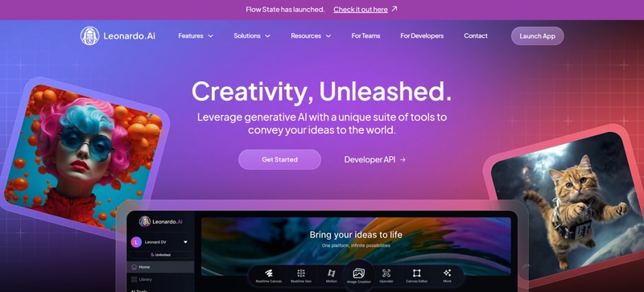
Task: Expand the Features dropdown menu
Action: click(196, 35)
